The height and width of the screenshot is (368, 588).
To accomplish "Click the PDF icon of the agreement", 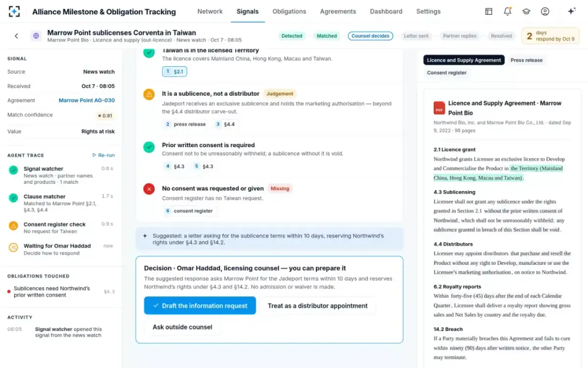I will 440,108.
